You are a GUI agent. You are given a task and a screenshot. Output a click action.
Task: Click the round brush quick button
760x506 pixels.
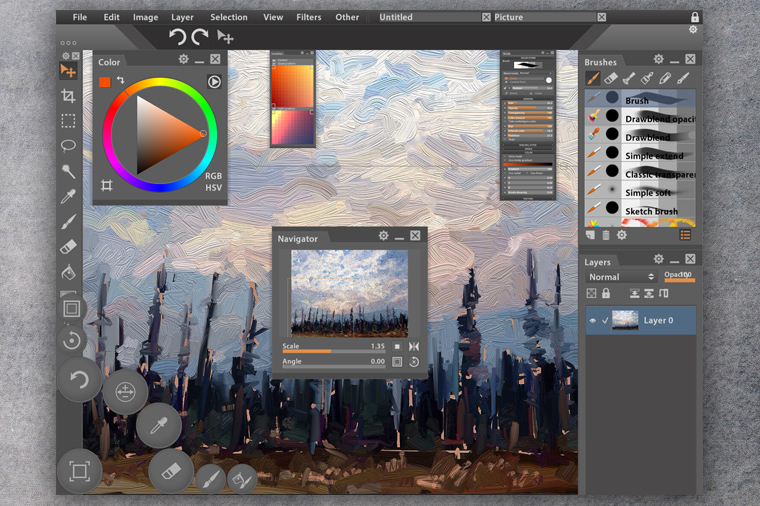pyautogui.click(x=210, y=479)
